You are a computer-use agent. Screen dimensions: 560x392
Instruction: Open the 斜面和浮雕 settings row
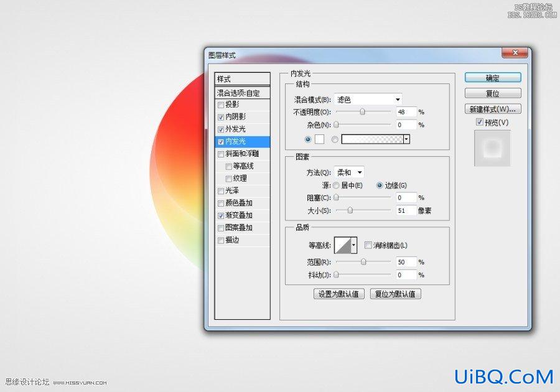242,154
